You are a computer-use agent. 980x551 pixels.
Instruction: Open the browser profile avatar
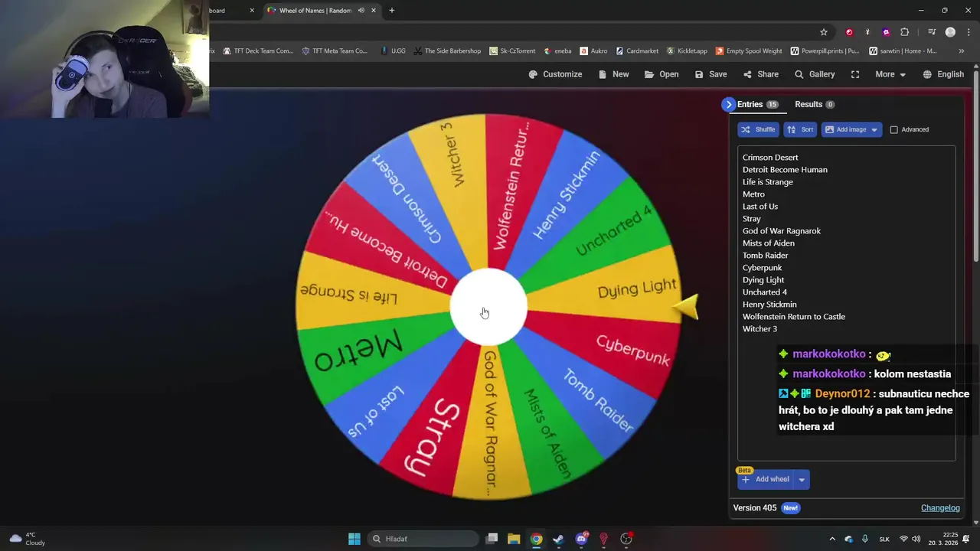point(950,32)
